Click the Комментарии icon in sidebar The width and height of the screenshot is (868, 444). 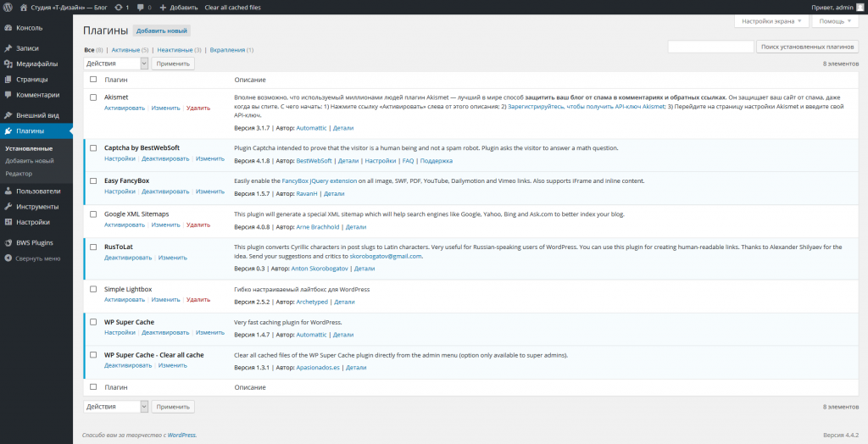coord(8,95)
